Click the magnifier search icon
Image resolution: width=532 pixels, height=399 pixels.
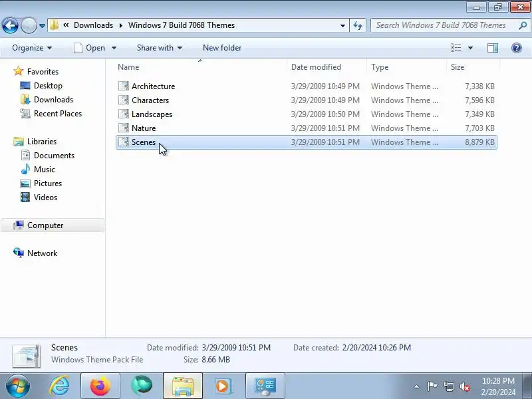tap(523, 25)
